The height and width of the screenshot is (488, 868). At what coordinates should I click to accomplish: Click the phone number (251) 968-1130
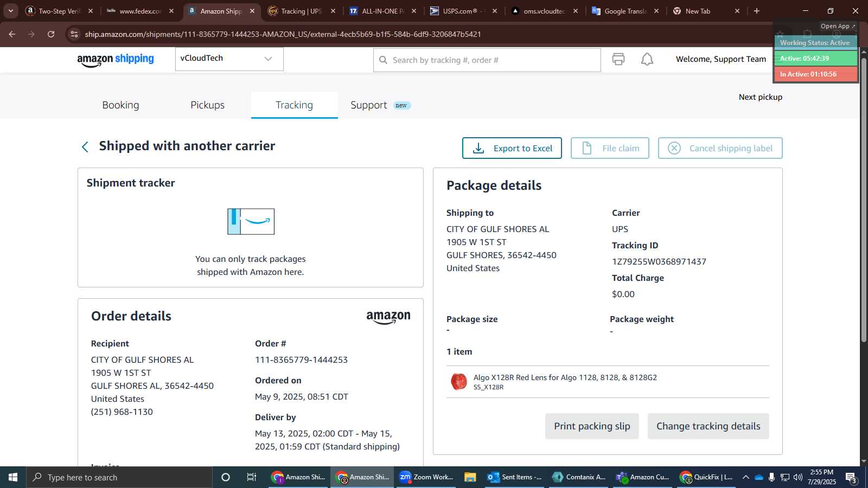122,412
